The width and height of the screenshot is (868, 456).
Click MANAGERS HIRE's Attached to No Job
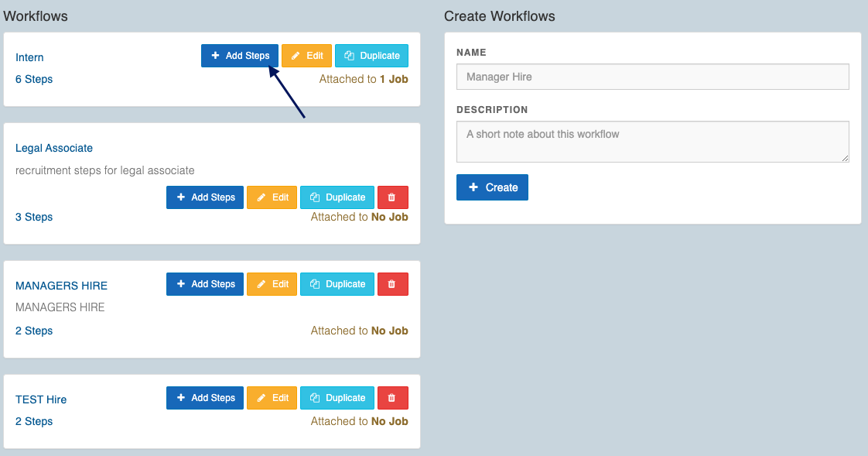[x=359, y=331]
